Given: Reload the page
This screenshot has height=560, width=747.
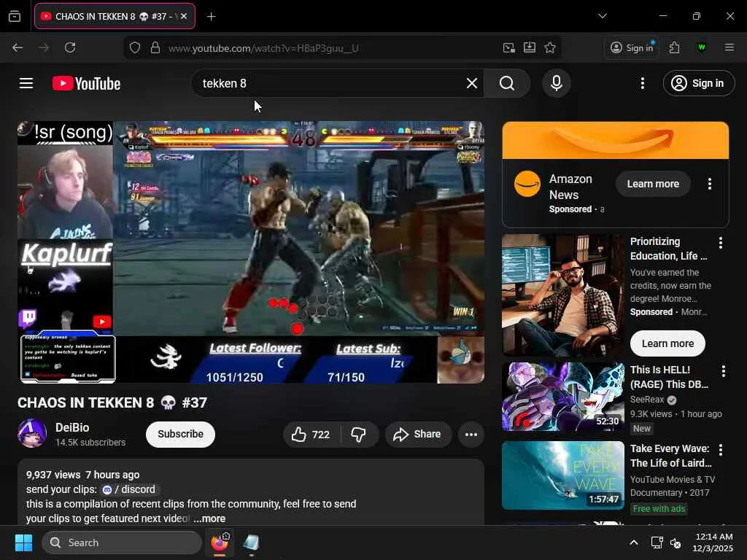Looking at the screenshot, I should tap(70, 47).
